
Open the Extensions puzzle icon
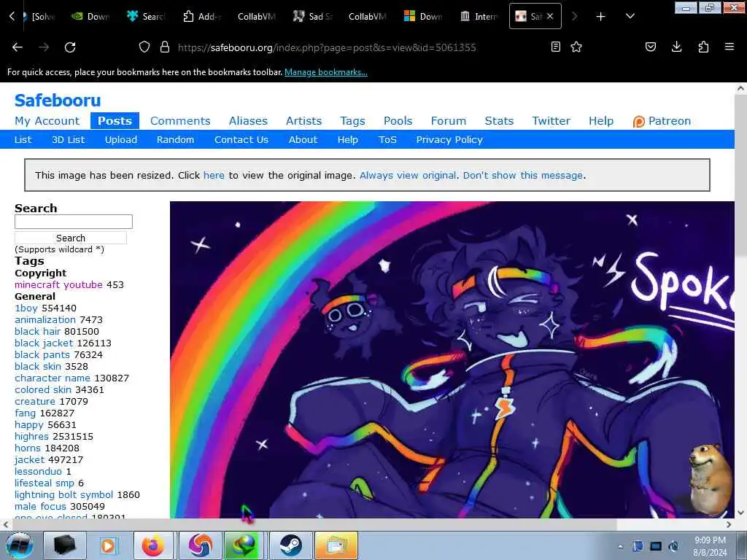(703, 47)
